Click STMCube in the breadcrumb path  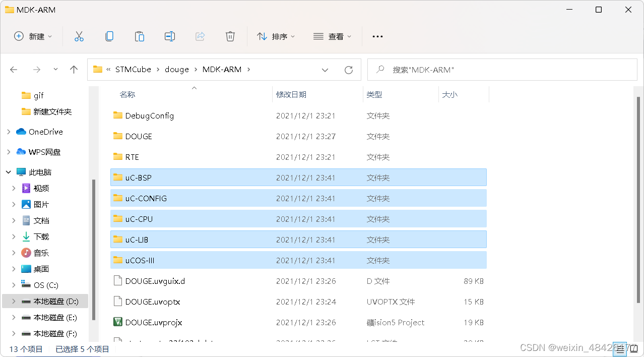pos(133,70)
